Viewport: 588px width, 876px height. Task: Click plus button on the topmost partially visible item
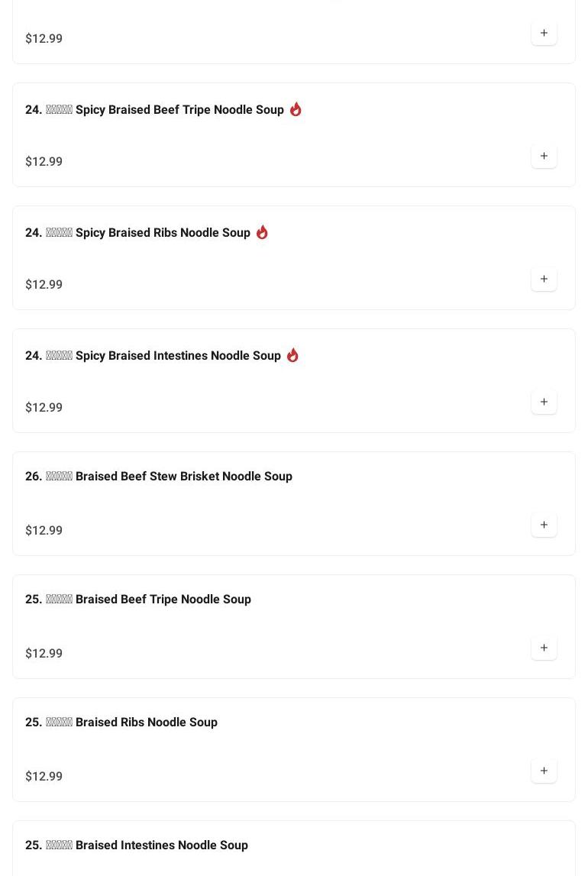(544, 34)
